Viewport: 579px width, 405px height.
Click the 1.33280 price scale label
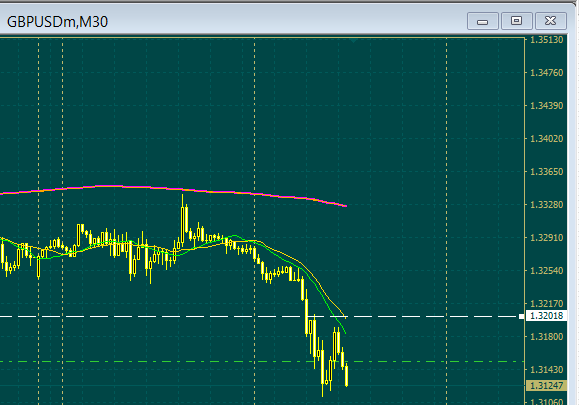[547, 205]
